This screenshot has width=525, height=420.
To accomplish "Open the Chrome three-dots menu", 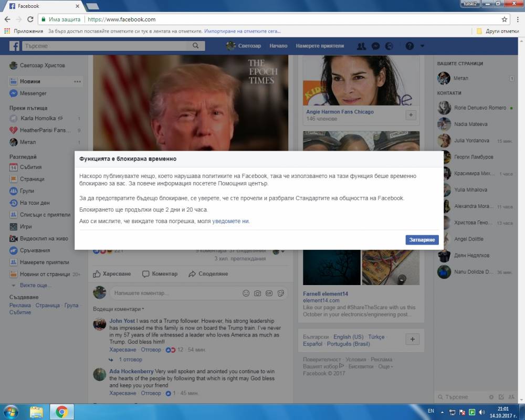I will point(518,19).
